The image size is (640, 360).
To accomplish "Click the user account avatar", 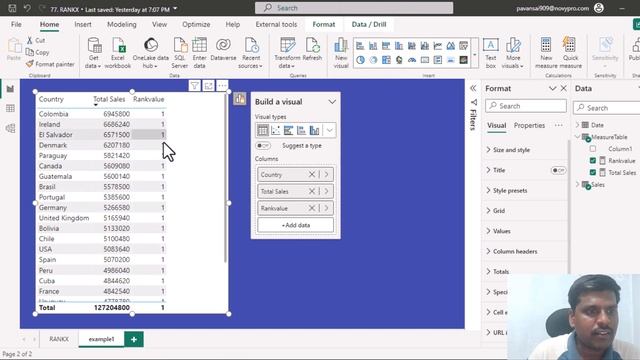I will pyautogui.click(x=599, y=8).
